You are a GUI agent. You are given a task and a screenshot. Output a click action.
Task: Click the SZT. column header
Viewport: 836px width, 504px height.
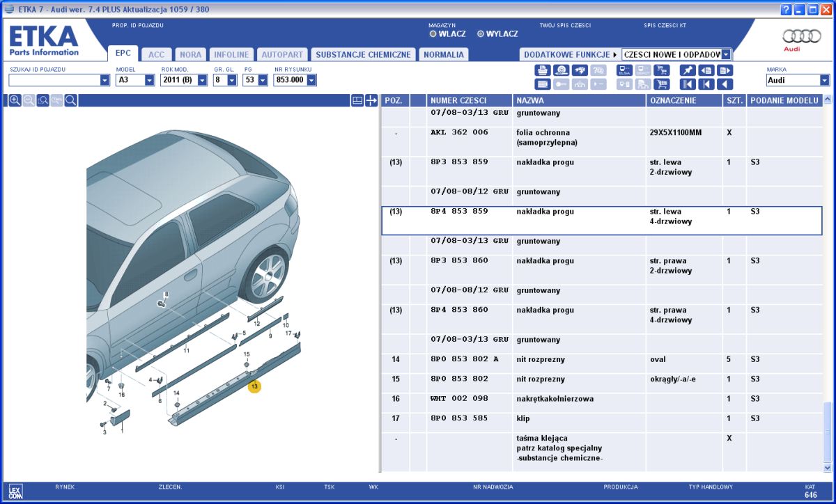coord(734,100)
